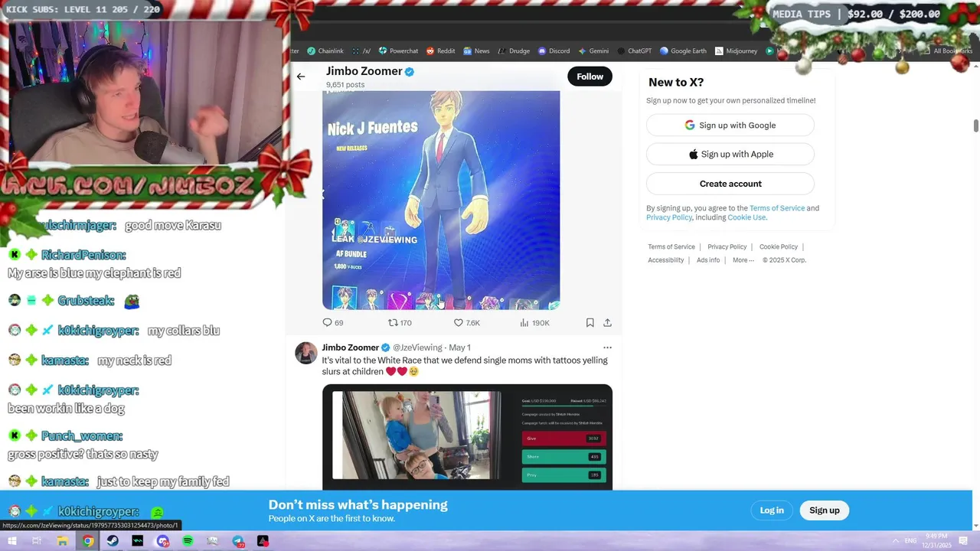The image size is (980, 551).
Task: Click the '9,651 posts' text
Action: tap(345, 85)
